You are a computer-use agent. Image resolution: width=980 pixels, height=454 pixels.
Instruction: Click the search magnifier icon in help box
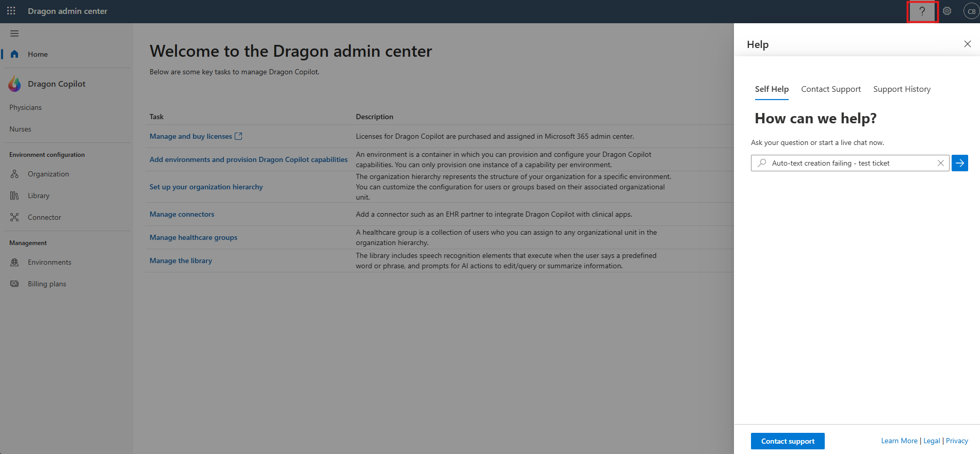[762, 163]
